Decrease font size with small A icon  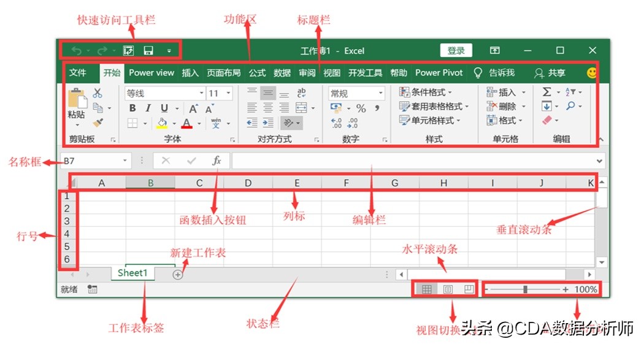click(x=210, y=109)
